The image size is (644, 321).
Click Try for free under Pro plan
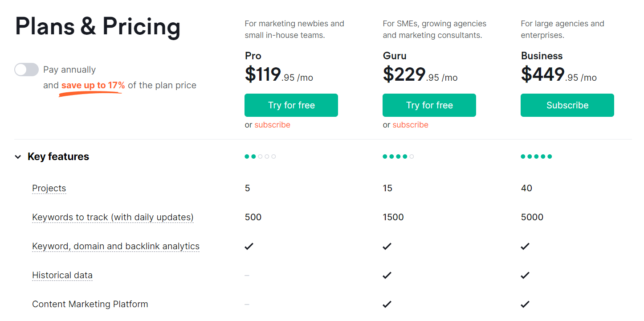pyautogui.click(x=291, y=105)
